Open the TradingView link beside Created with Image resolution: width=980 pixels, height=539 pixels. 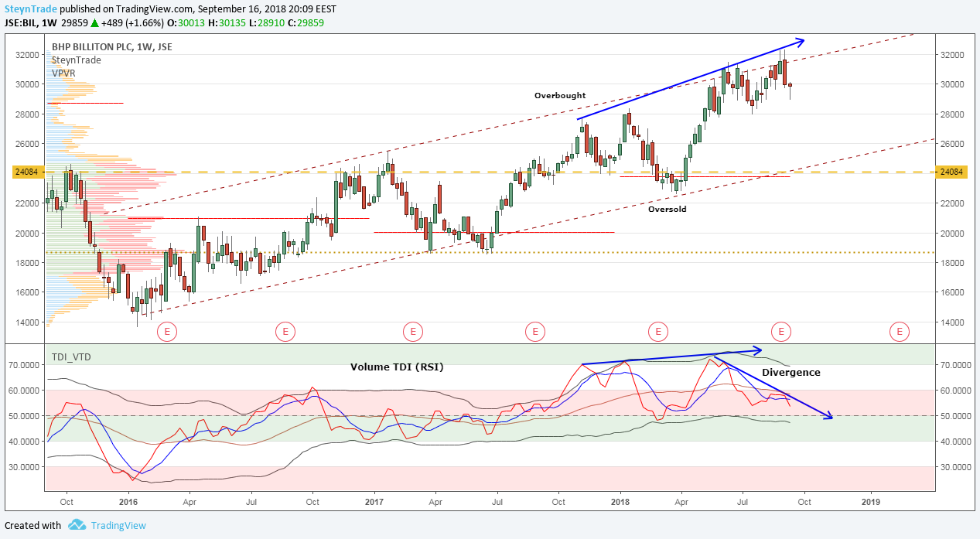[118, 526]
